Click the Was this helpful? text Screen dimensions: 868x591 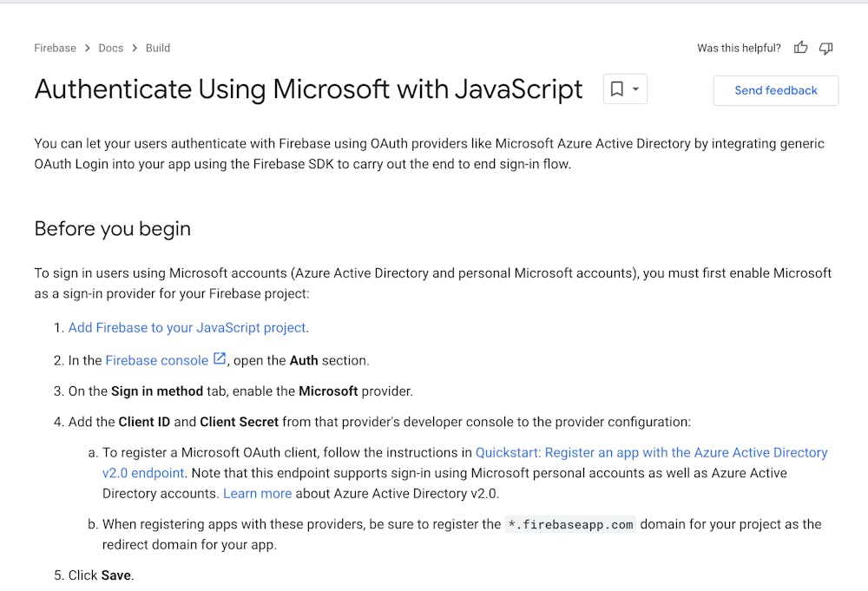(x=739, y=48)
